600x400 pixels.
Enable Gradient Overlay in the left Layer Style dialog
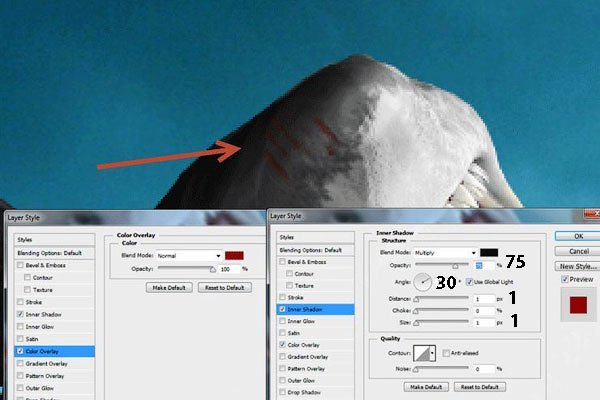click(20, 363)
